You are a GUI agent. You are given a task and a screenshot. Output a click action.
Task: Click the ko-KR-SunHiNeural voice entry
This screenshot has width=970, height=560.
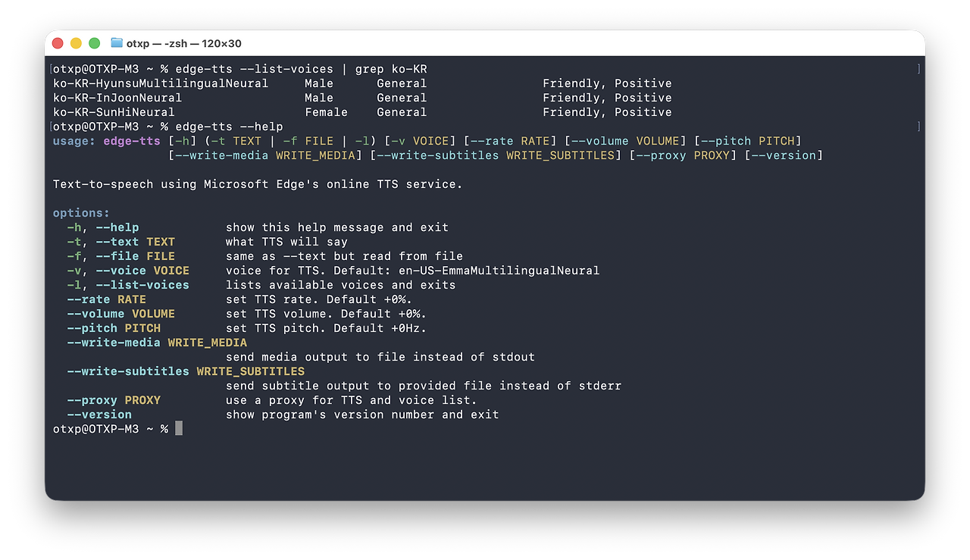tap(114, 112)
